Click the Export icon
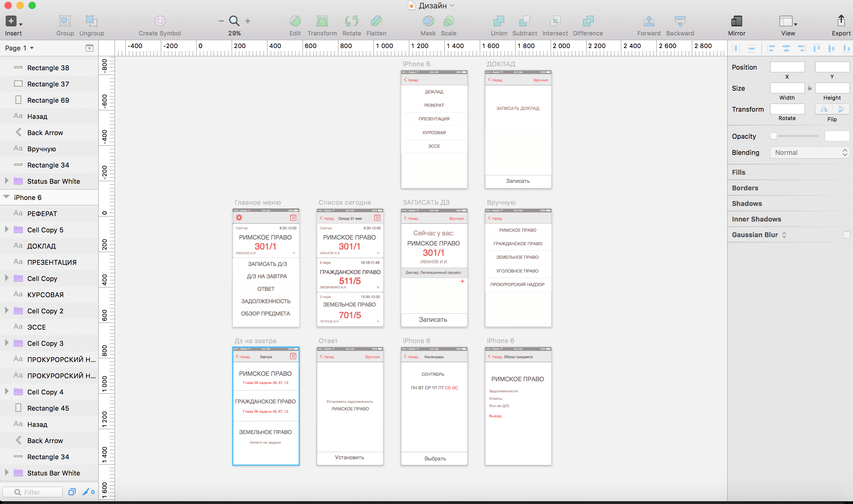 [x=841, y=20]
